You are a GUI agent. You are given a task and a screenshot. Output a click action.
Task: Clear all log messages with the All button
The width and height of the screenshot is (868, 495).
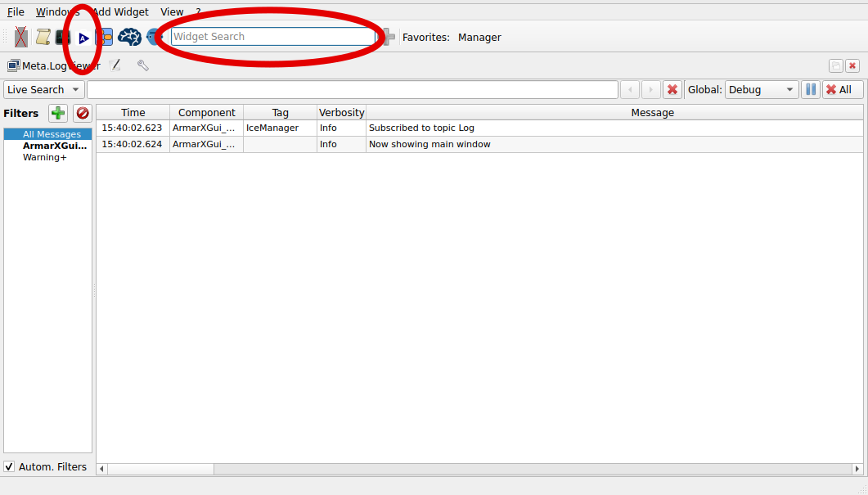coord(842,89)
